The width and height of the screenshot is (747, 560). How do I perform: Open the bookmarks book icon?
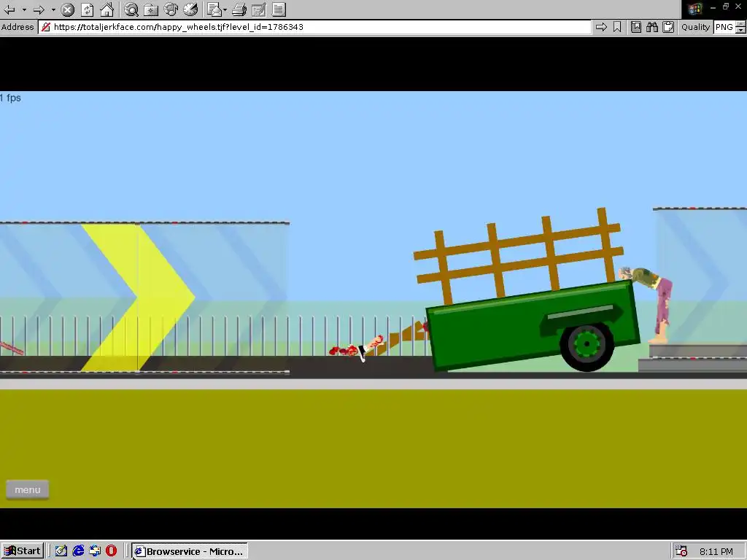click(x=636, y=27)
